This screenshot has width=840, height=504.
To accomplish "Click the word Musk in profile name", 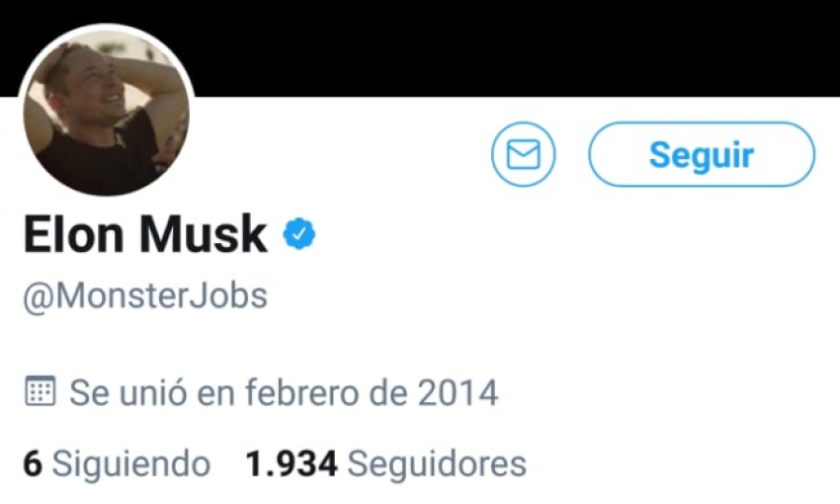I will click(x=203, y=234).
